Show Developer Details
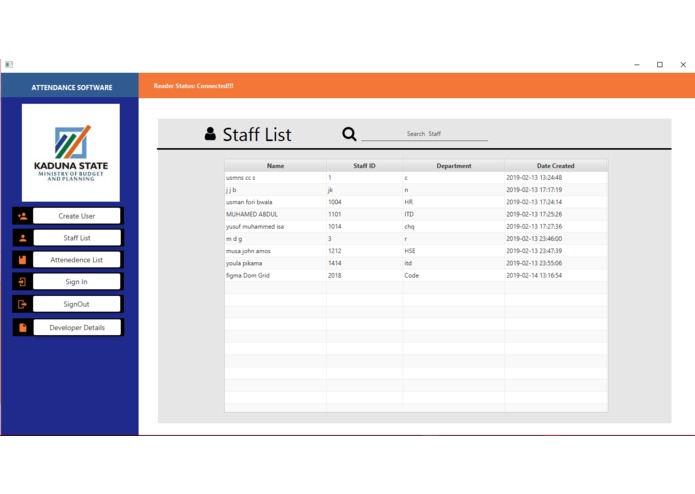The image size is (695, 494). click(77, 328)
